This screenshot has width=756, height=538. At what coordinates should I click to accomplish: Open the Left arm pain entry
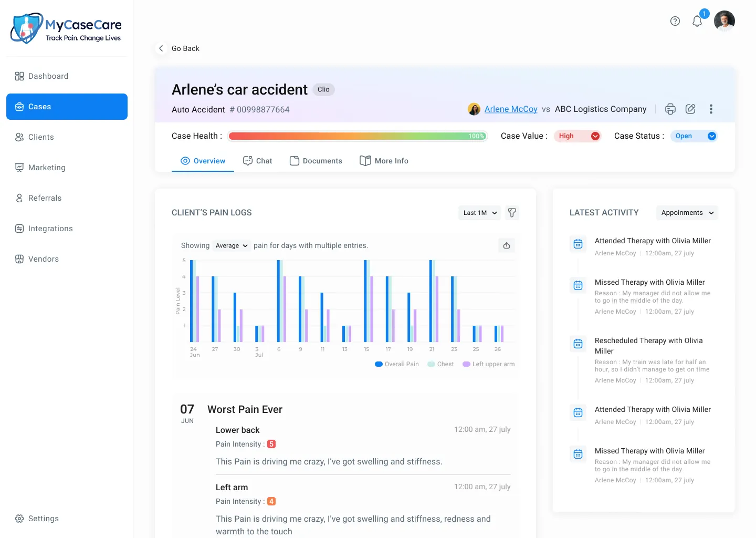363,509
